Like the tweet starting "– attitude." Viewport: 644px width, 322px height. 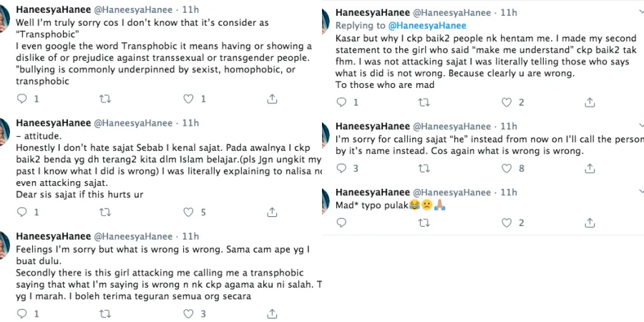pyautogui.click(x=190, y=212)
